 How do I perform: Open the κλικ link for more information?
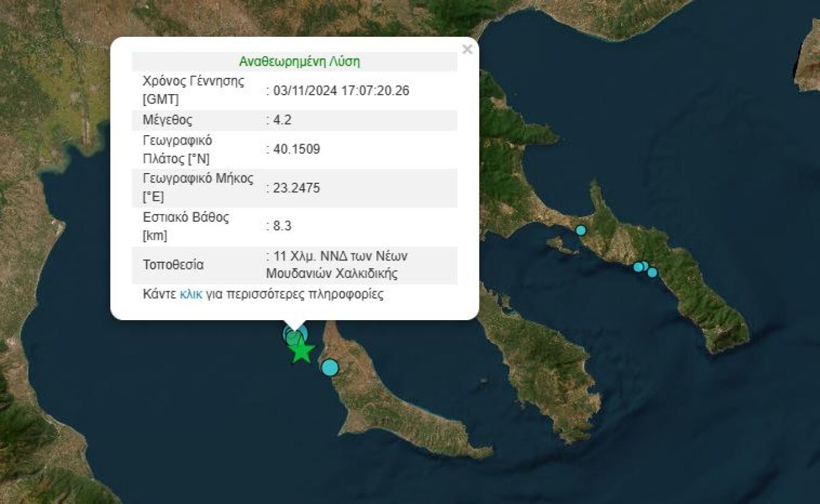tap(191, 295)
